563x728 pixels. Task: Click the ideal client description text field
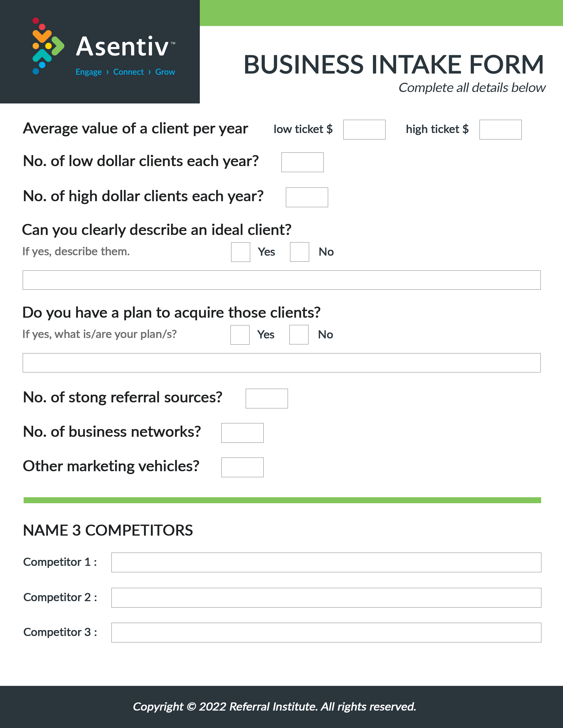click(x=281, y=280)
